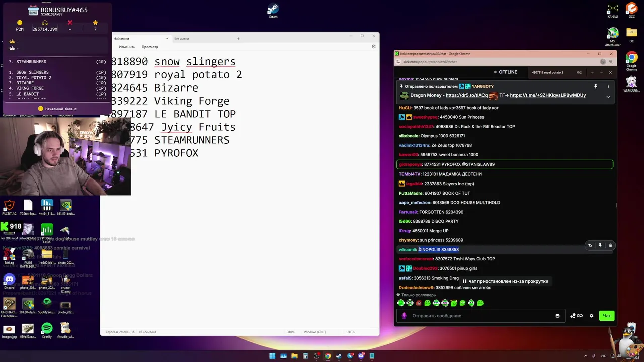
Task: Open the Process Lasso desktop icon
Action: [47, 232]
